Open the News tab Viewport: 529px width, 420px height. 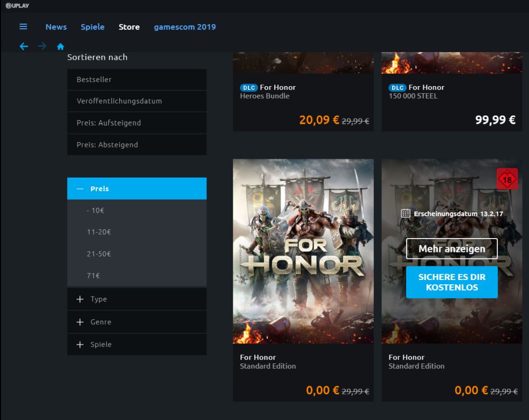coord(56,27)
